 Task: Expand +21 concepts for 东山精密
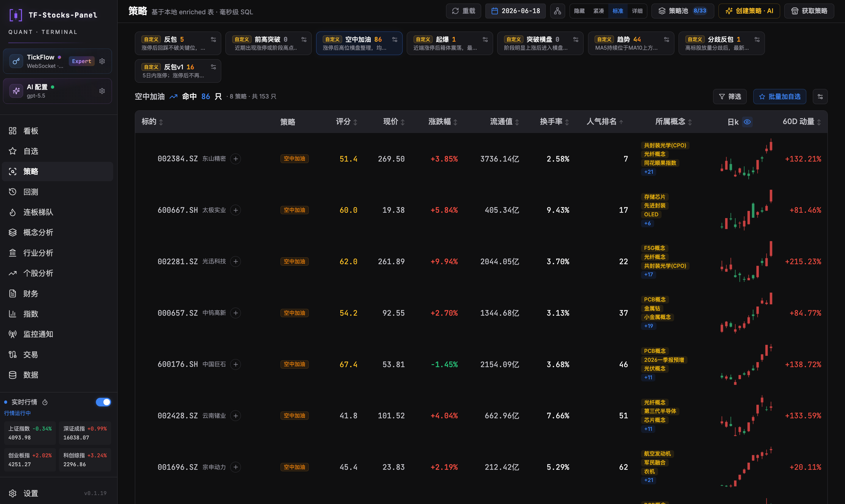point(648,172)
